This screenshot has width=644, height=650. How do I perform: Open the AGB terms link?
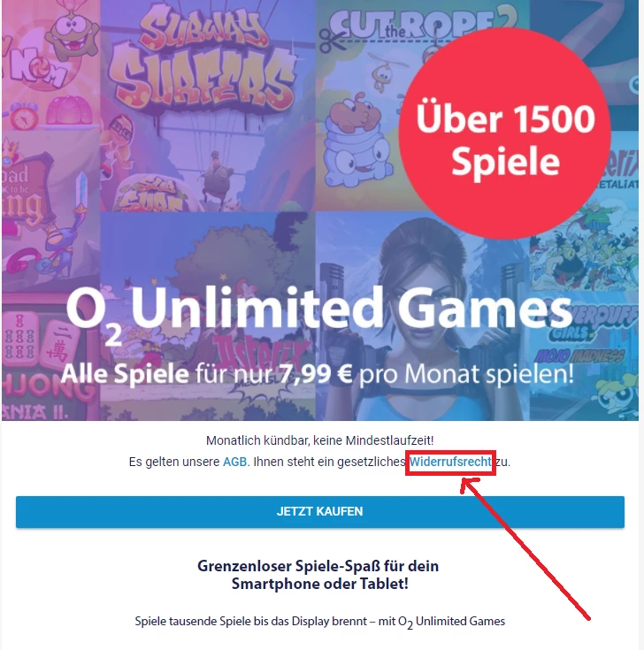pos(235,462)
